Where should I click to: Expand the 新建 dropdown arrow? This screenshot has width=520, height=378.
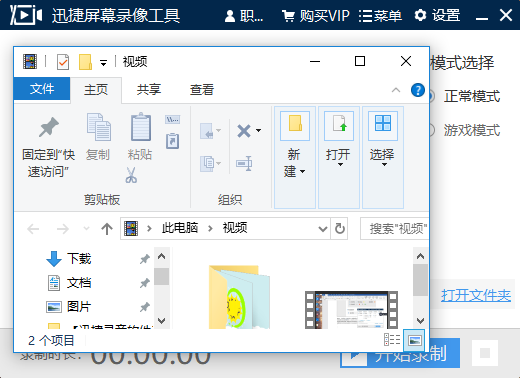point(302,171)
